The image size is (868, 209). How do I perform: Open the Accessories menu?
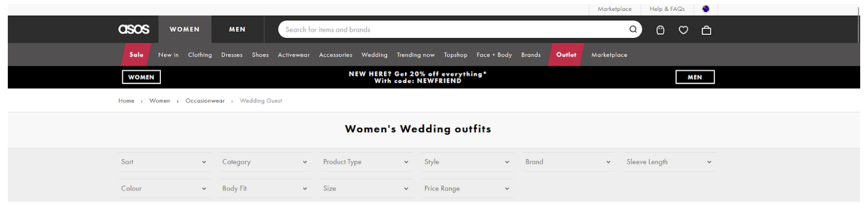click(336, 55)
